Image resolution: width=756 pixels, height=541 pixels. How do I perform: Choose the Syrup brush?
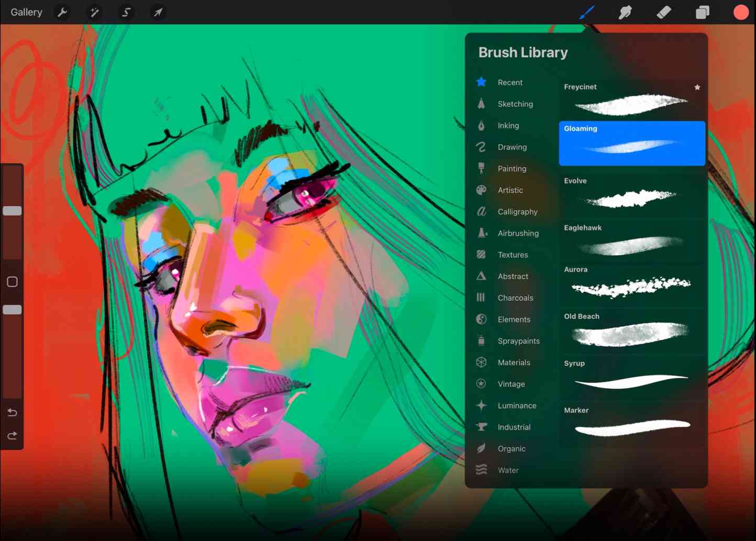pyautogui.click(x=631, y=376)
